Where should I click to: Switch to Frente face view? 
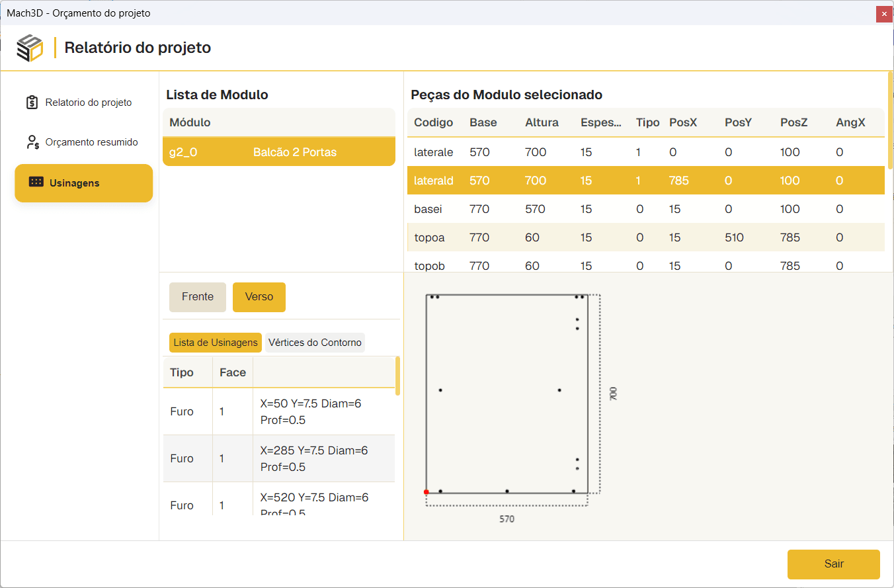(198, 297)
